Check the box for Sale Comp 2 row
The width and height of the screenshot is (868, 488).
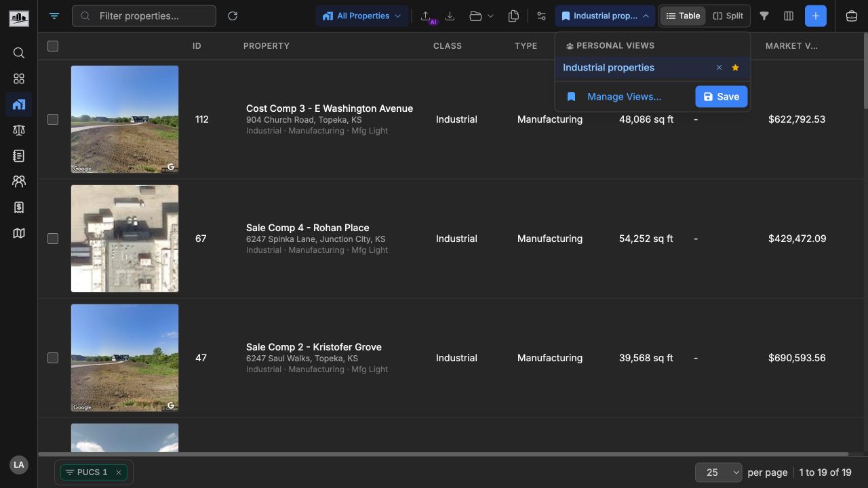pos(53,358)
